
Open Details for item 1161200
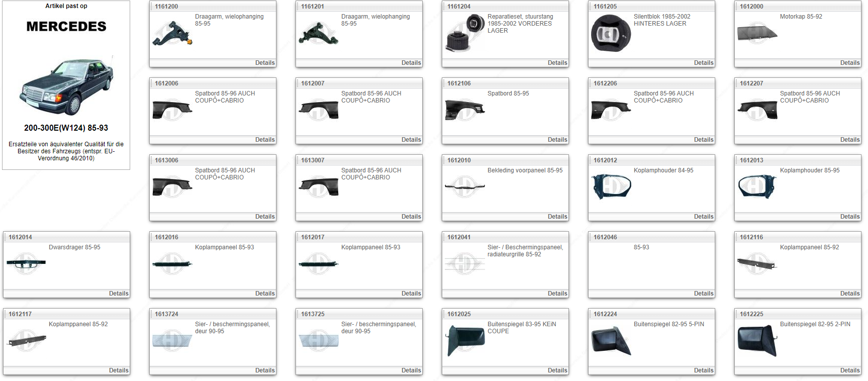coord(265,63)
